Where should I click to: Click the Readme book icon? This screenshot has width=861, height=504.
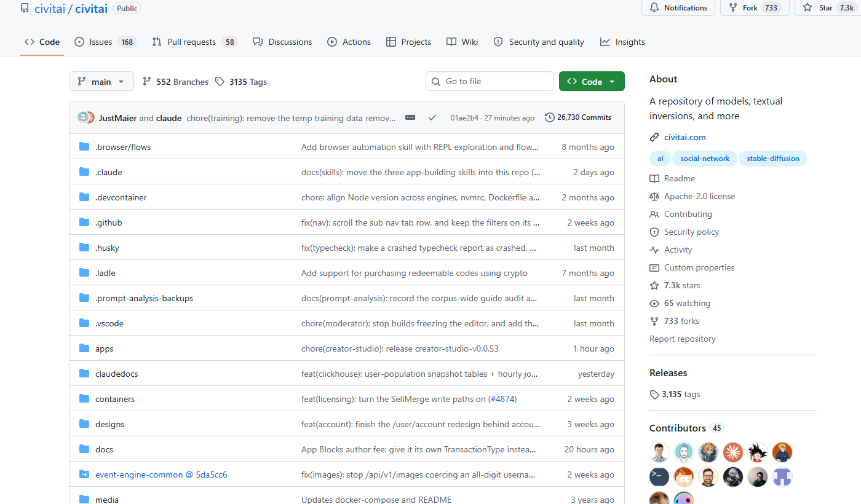[x=654, y=178]
